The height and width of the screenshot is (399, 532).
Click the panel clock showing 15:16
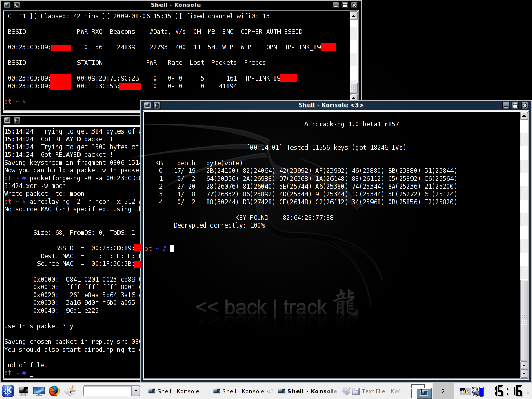point(508,391)
